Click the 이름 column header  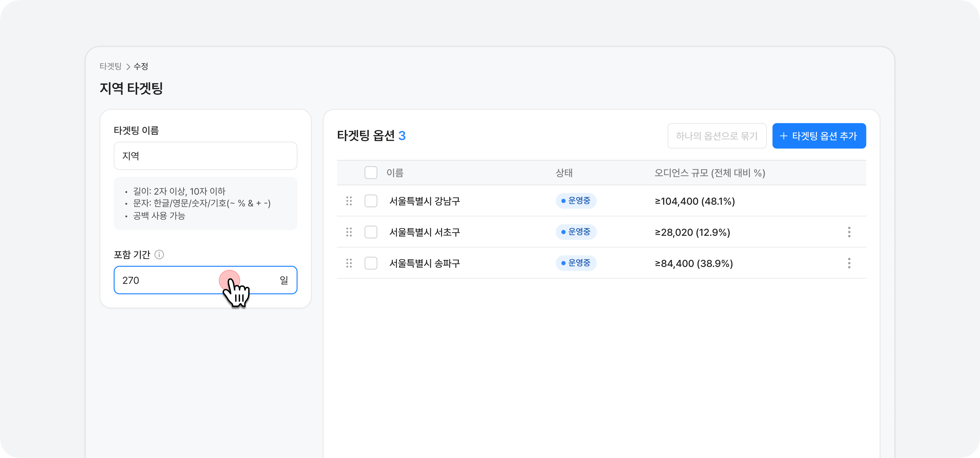(396, 173)
